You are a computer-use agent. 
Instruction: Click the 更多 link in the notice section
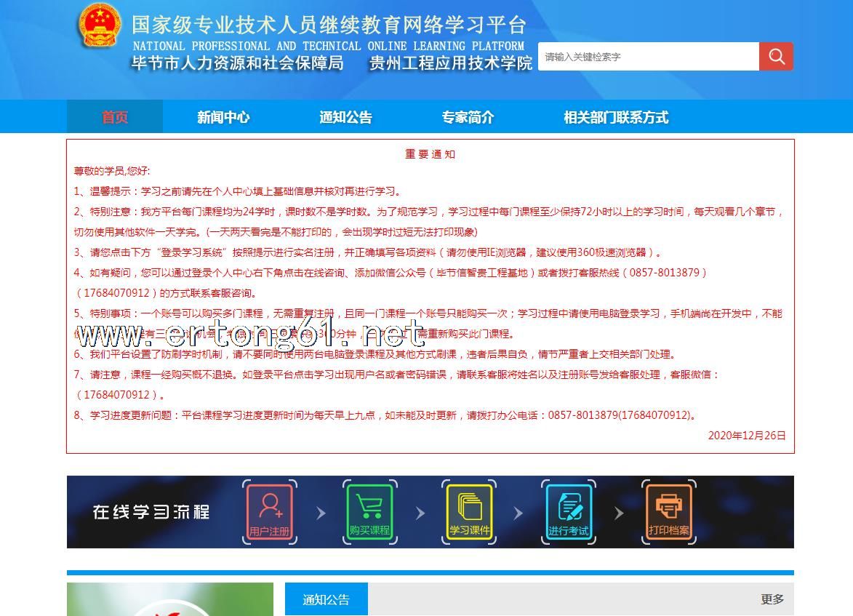point(772,599)
